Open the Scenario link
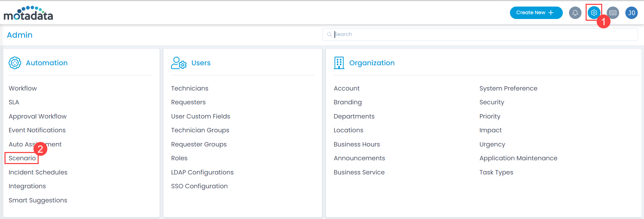Viewport: 644px width, 219px height. (22, 158)
